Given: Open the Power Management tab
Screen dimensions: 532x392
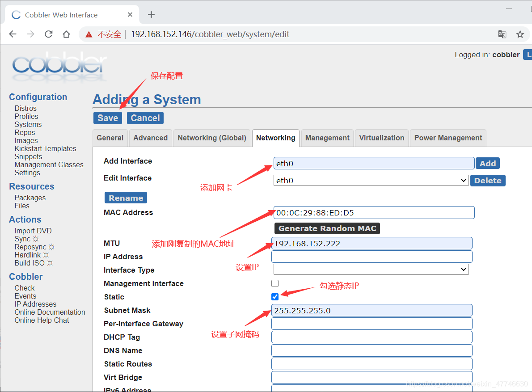Looking at the screenshot, I should [x=448, y=138].
